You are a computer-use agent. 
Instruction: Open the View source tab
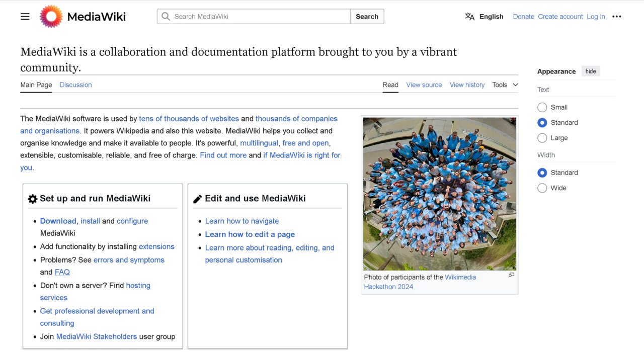[x=424, y=85]
